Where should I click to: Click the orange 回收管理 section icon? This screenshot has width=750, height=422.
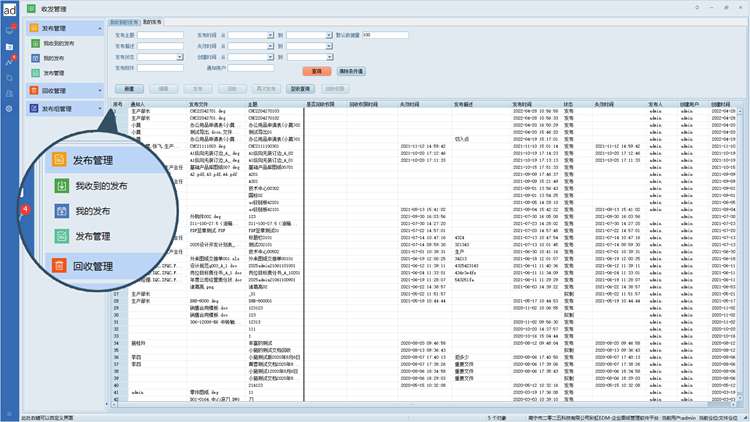coord(32,90)
